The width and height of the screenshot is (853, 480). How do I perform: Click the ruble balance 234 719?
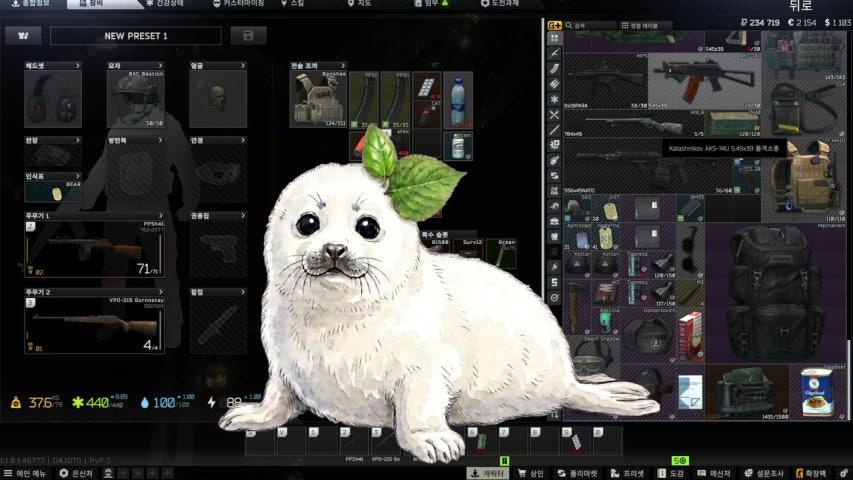pyautogui.click(x=760, y=22)
